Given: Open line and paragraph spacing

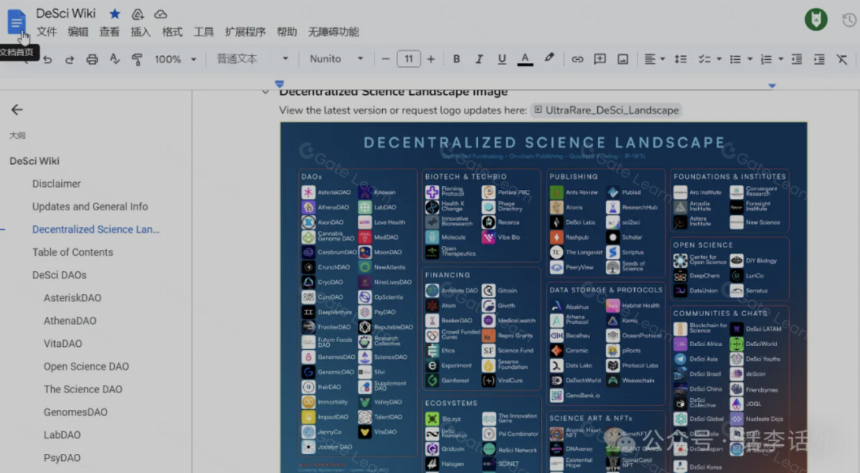Looking at the screenshot, I should coord(680,59).
